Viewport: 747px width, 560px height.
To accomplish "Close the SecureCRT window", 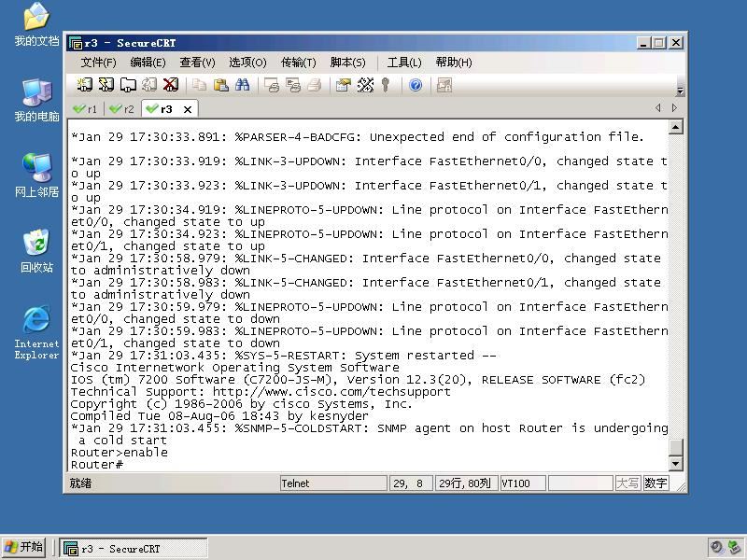I will [x=675, y=43].
